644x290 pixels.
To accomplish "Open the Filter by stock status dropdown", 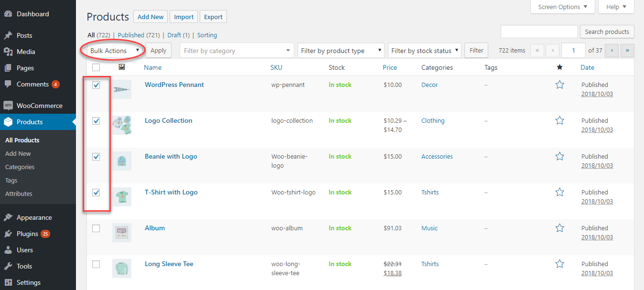I will coord(425,50).
